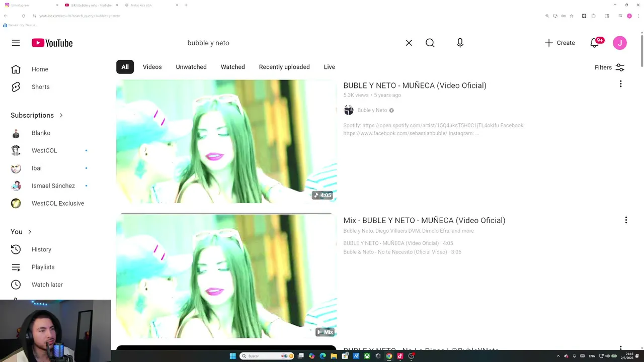Bookmark this page with the star icon
The width and height of the screenshot is (644, 362).
pyautogui.click(x=572, y=16)
